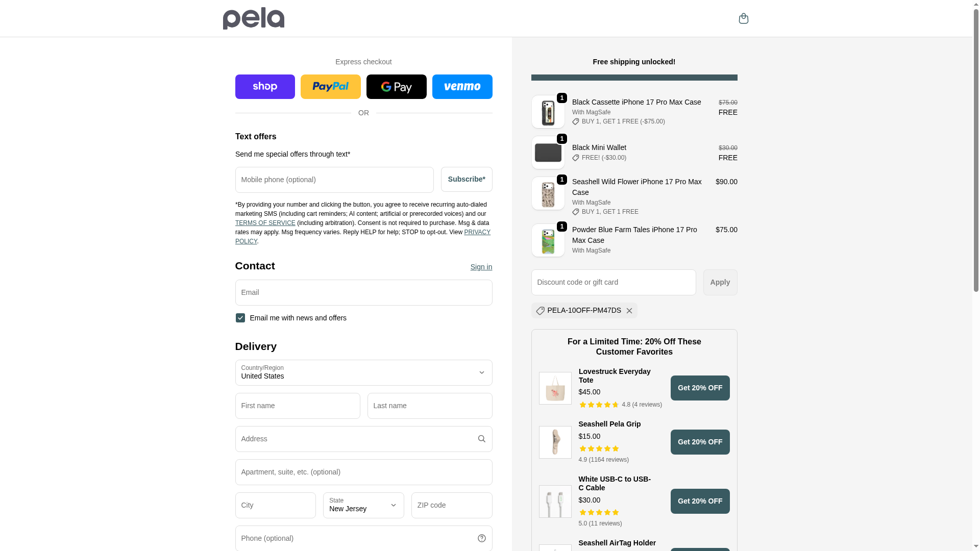Show phone number help tooltip icon
Image resolution: width=980 pixels, height=551 pixels.
(x=481, y=538)
